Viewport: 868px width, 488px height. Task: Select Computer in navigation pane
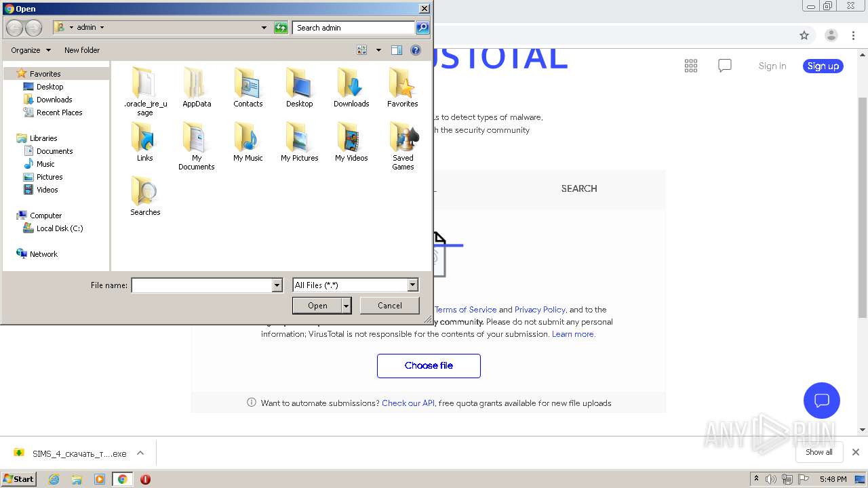click(45, 216)
